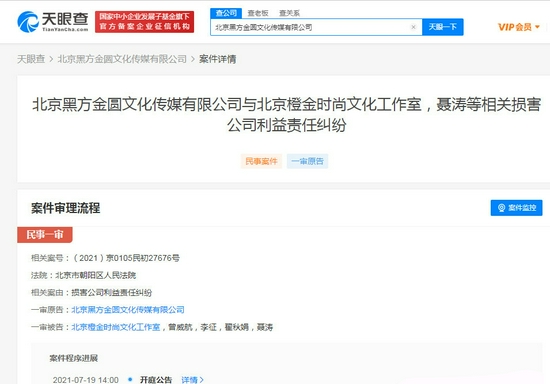Open plaintiff 北京黑方金圆文化传媒有限公司 link
The image size is (550, 384).
(128, 310)
